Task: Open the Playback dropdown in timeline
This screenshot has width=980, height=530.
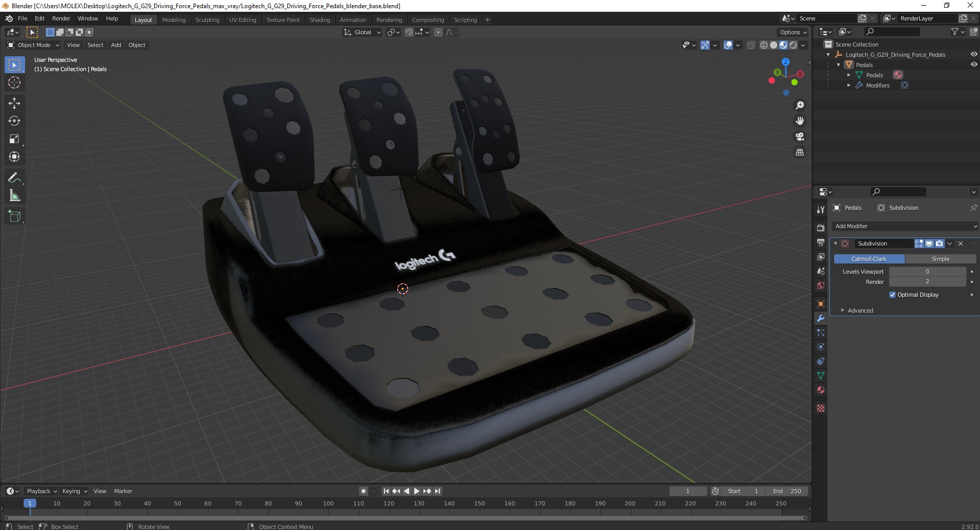Action: tap(41, 491)
